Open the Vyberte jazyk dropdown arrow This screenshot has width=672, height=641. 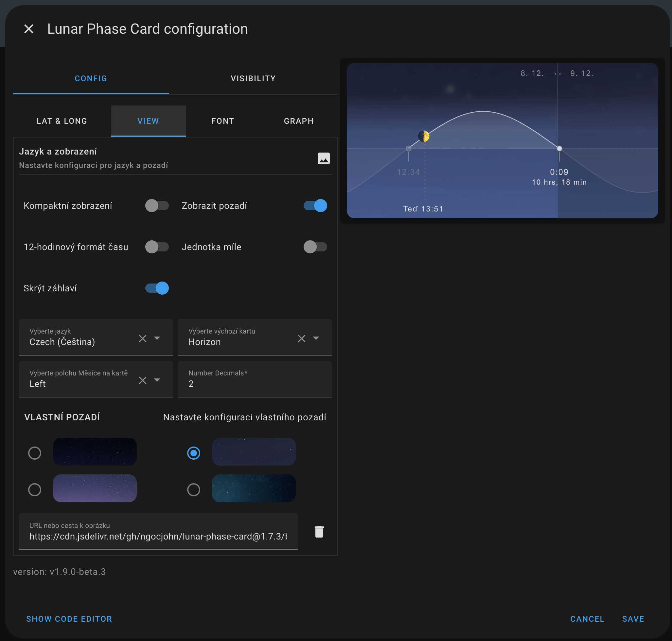[x=157, y=338]
